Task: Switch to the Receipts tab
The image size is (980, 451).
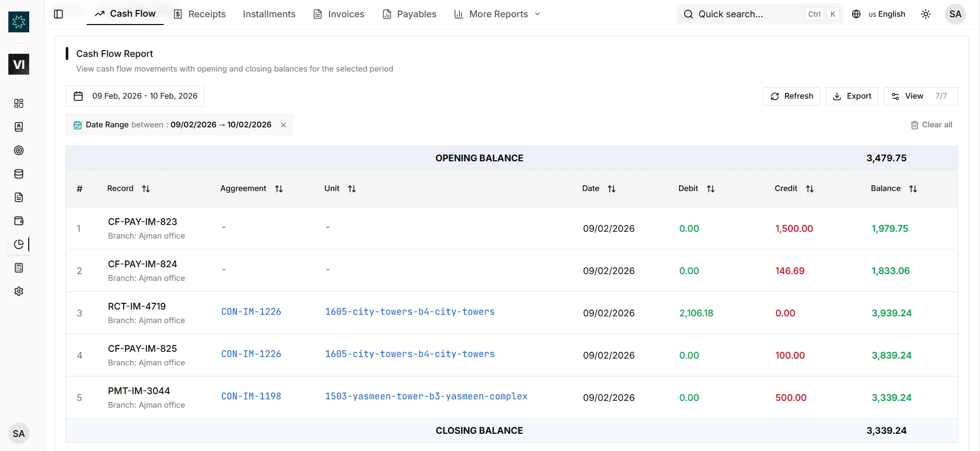Action: 200,14
